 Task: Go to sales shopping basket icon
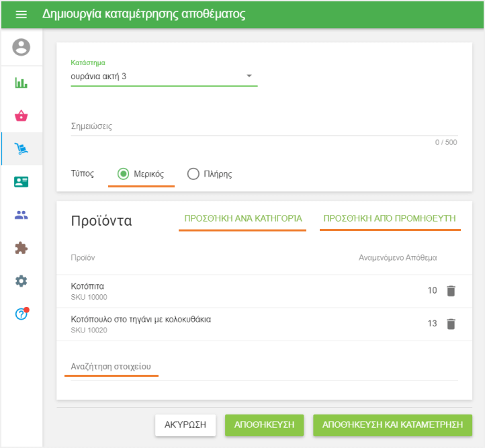point(21,116)
